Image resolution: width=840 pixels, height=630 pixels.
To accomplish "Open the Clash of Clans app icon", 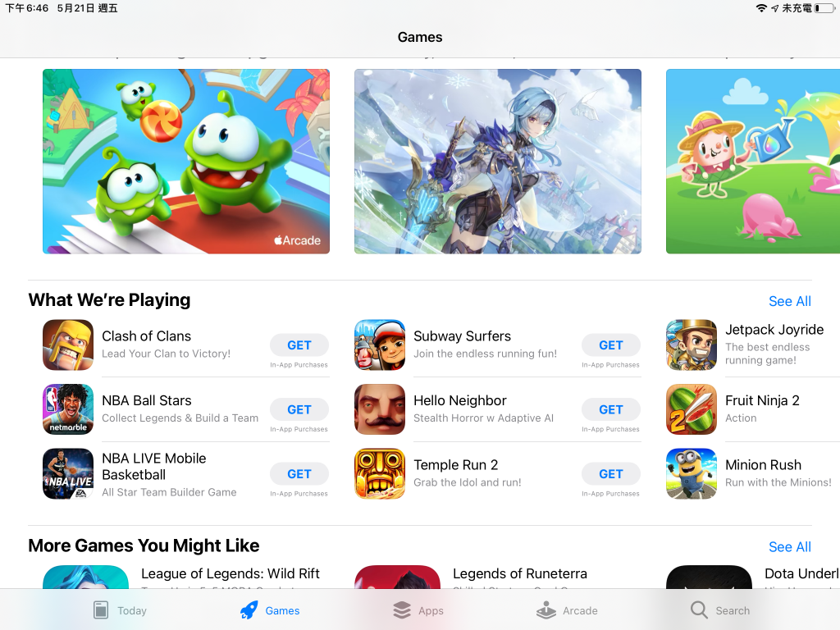I will point(68,345).
